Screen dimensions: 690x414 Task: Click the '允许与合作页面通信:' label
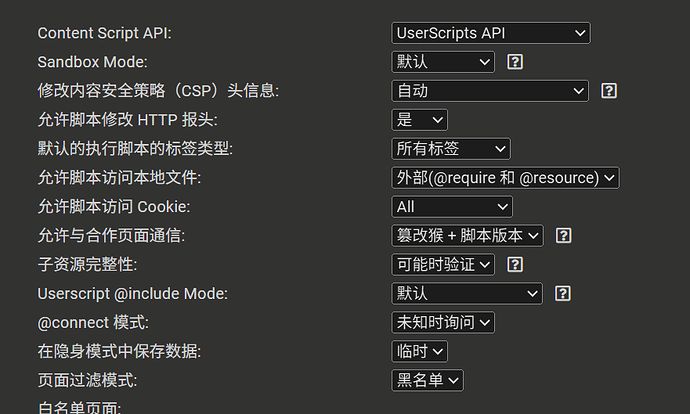tap(111, 236)
